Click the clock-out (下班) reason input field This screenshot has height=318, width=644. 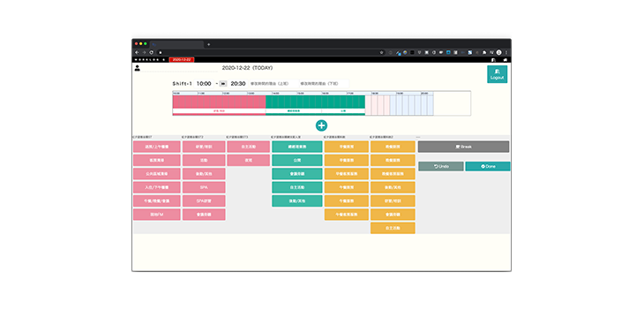324,84
